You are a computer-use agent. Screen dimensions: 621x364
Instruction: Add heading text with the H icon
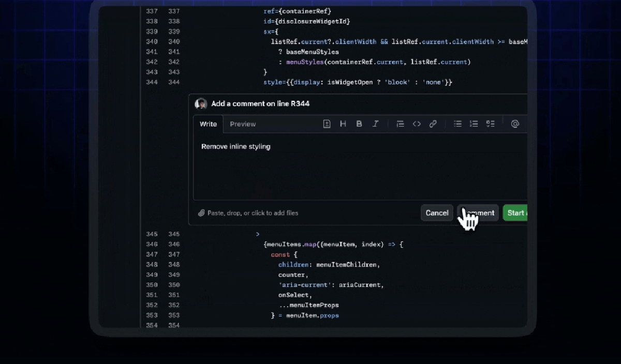click(343, 124)
